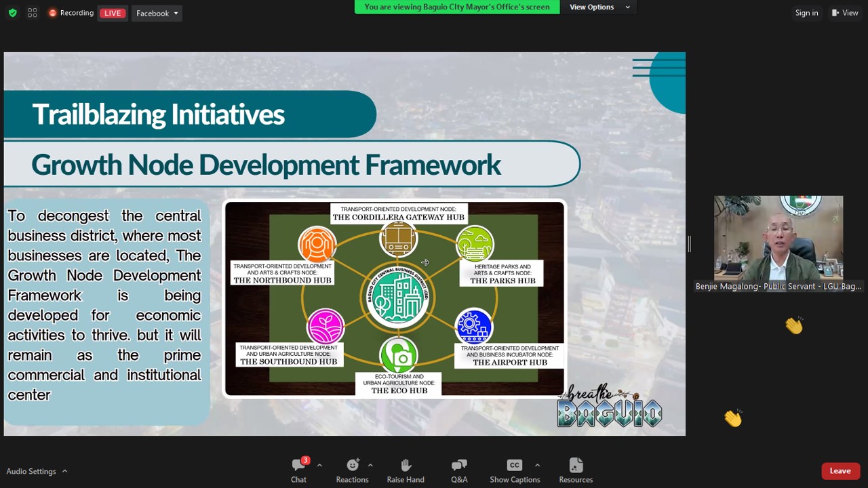Open the View layout menu
The height and width of the screenshot is (488, 868).
tap(845, 13)
